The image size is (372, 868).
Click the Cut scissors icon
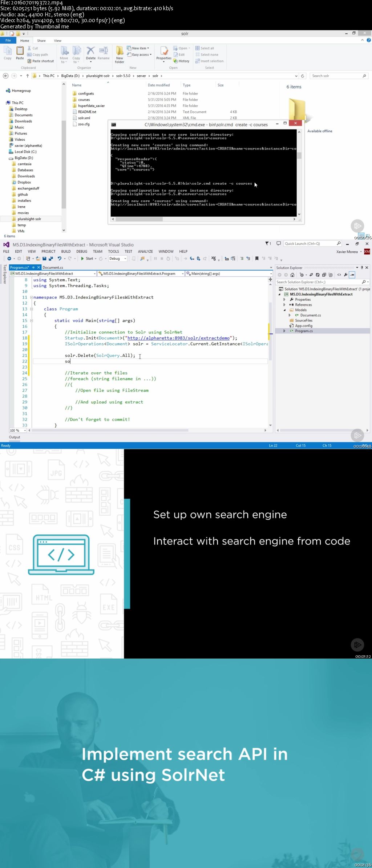click(29, 48)
